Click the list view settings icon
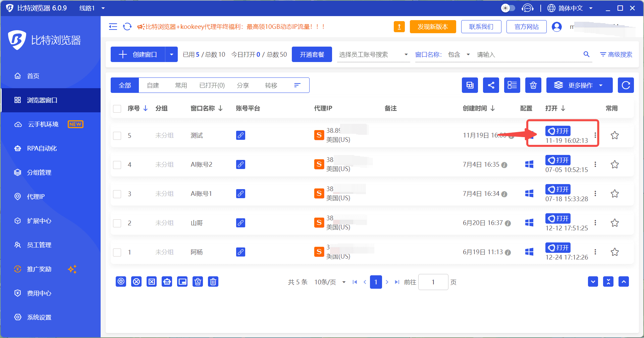This screenshot has height=338, width=644. click(512, 85)
